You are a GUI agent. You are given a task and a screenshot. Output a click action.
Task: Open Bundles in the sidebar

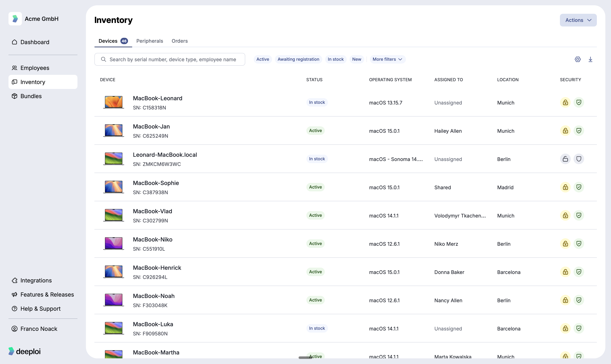pyautogui.click(x=31, y=96)
